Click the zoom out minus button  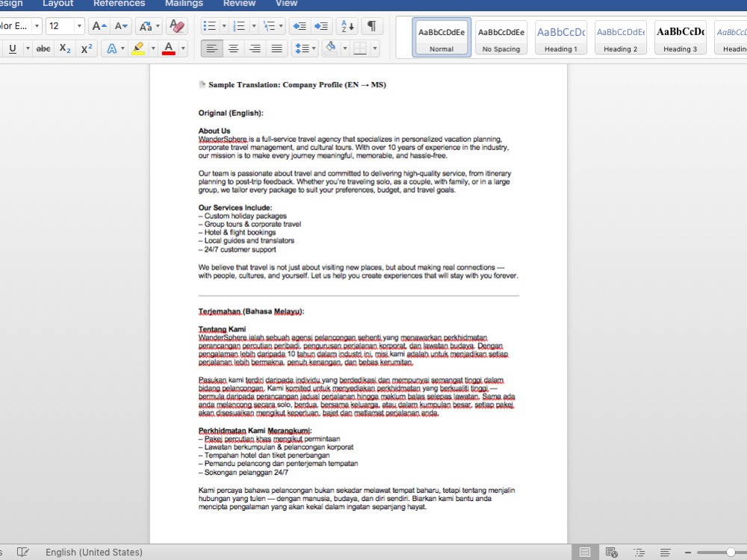pos(688,553)
